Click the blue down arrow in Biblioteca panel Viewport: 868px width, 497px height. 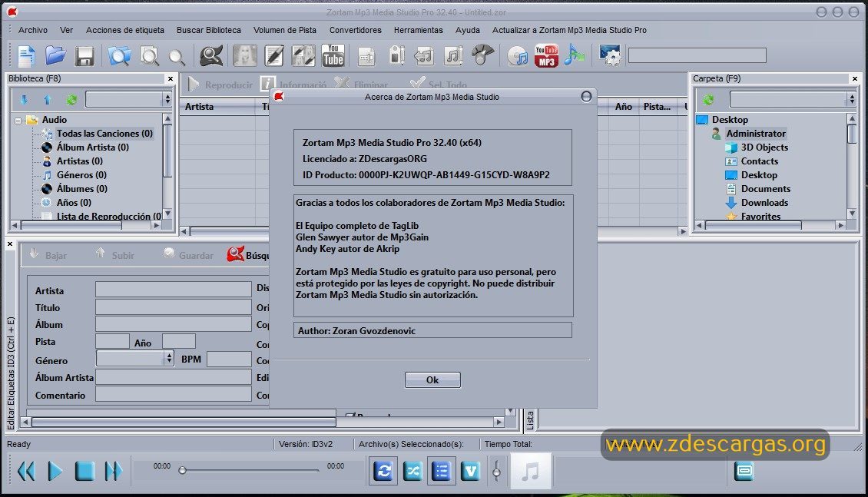tap(24, 100)
